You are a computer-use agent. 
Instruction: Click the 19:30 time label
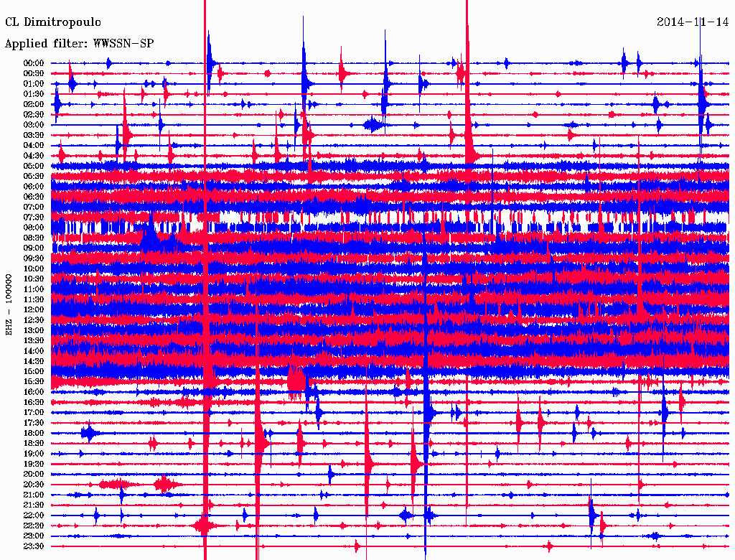[x=34, y=465]
